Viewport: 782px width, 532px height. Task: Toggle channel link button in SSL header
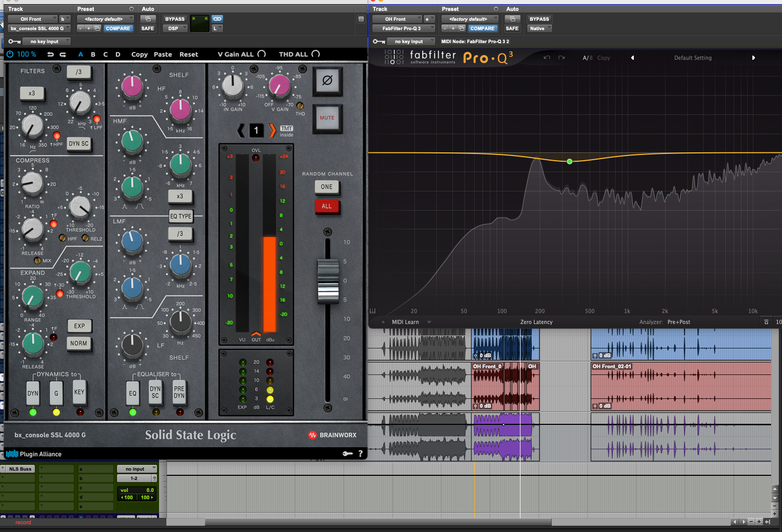[x=217, y=19]
